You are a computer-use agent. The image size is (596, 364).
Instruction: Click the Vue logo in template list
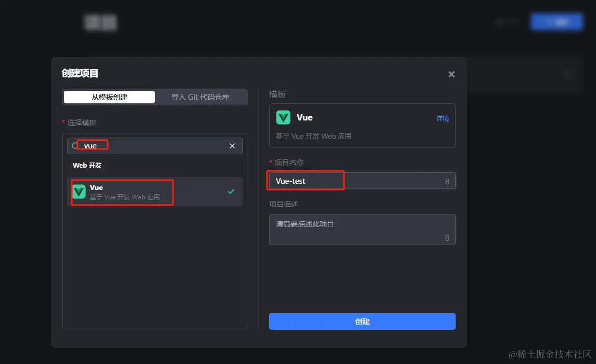[x=79, y=192]
